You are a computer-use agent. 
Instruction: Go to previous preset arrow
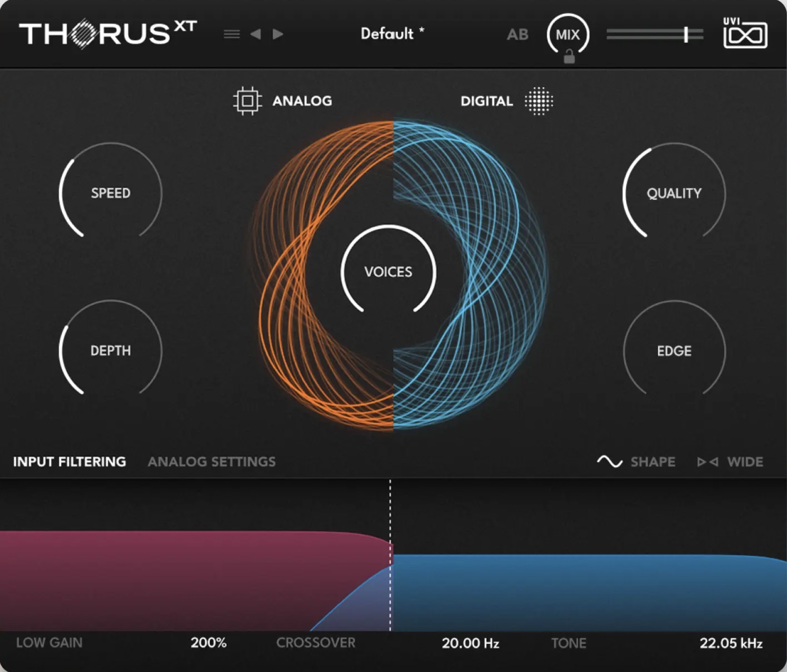click(256, 34)
